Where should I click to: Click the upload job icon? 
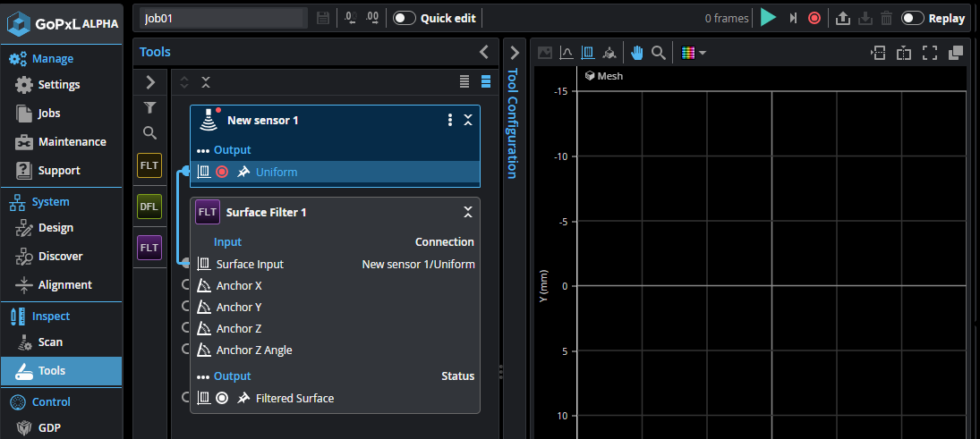tap(842, 18)
